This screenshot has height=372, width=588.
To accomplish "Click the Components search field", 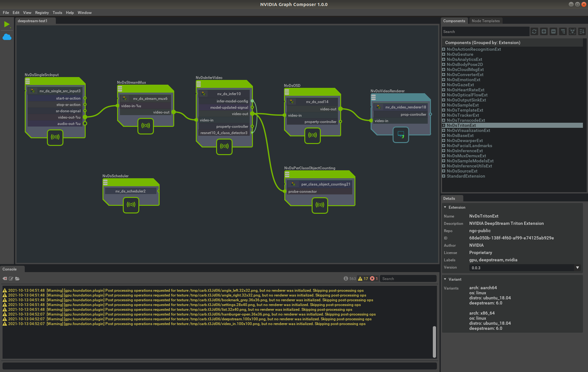I will pyautogui.click(x=486, y=31).
